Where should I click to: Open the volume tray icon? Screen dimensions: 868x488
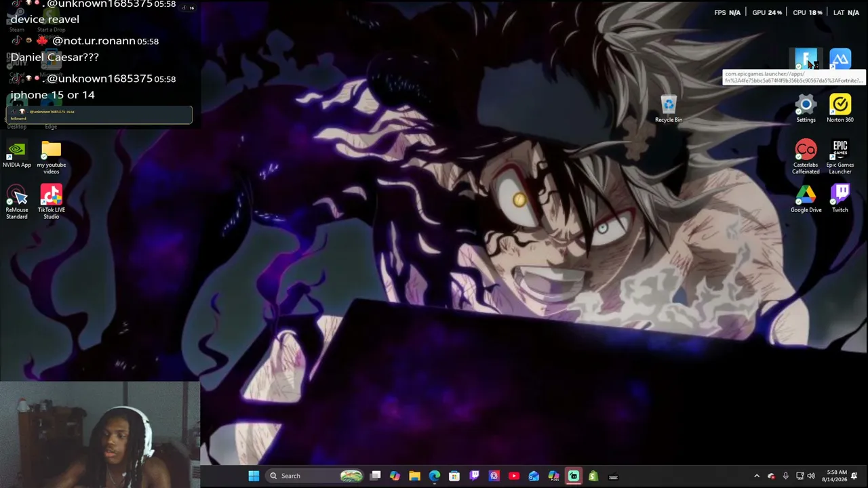(811, 476)
